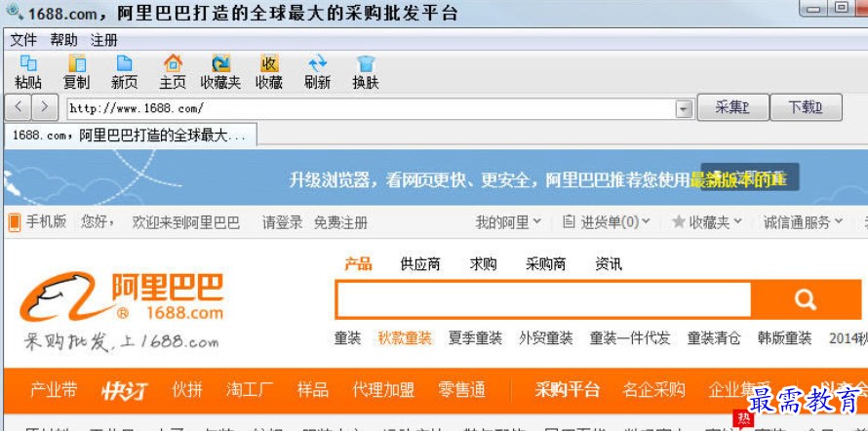868x431 pixels.
Task: Click the browser back arrow button
Action: click(19, 107)
